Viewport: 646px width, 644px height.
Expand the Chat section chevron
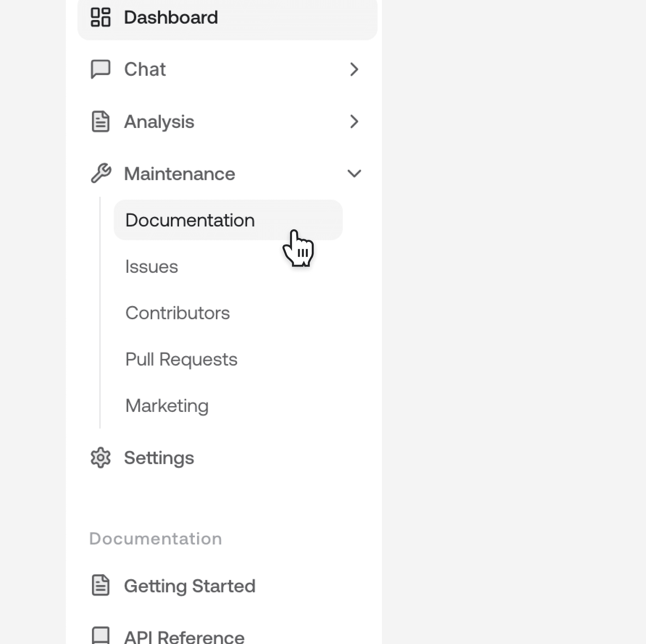click(354, 69)
